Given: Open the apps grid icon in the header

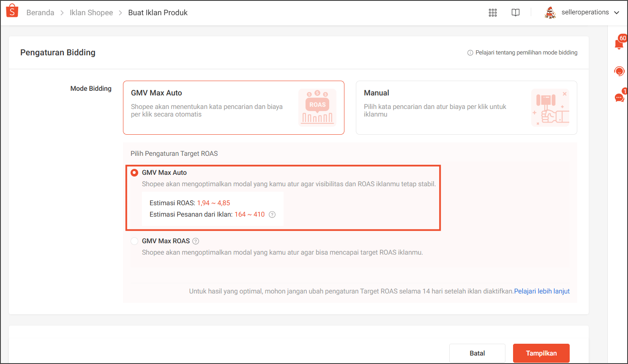Looking at the screenshot, I should point(493,12).
